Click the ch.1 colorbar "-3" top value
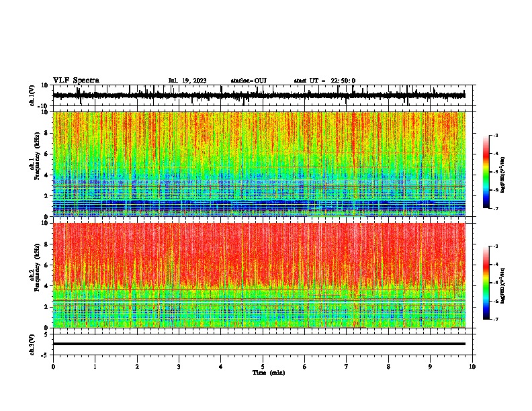 [x=496, y=135]
